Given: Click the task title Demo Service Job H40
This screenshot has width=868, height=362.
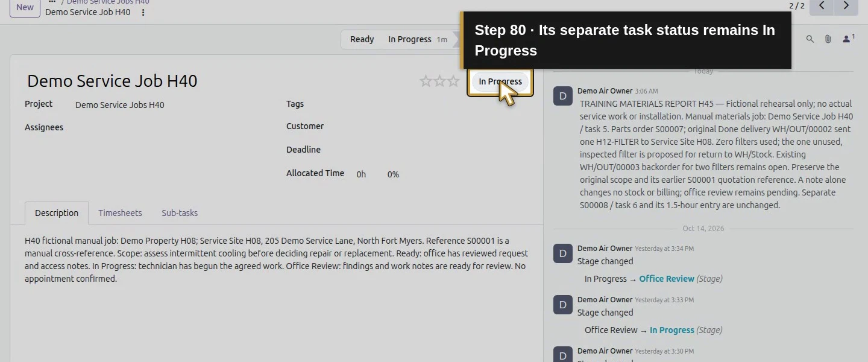Looking at the screenshot, I should pyautogui.click(x=112, y=81).
